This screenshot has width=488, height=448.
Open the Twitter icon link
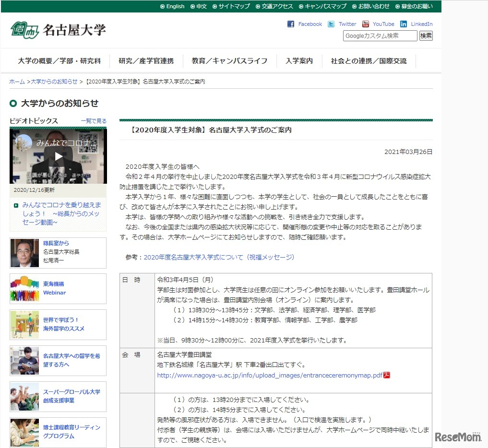(x=331, y=24)
